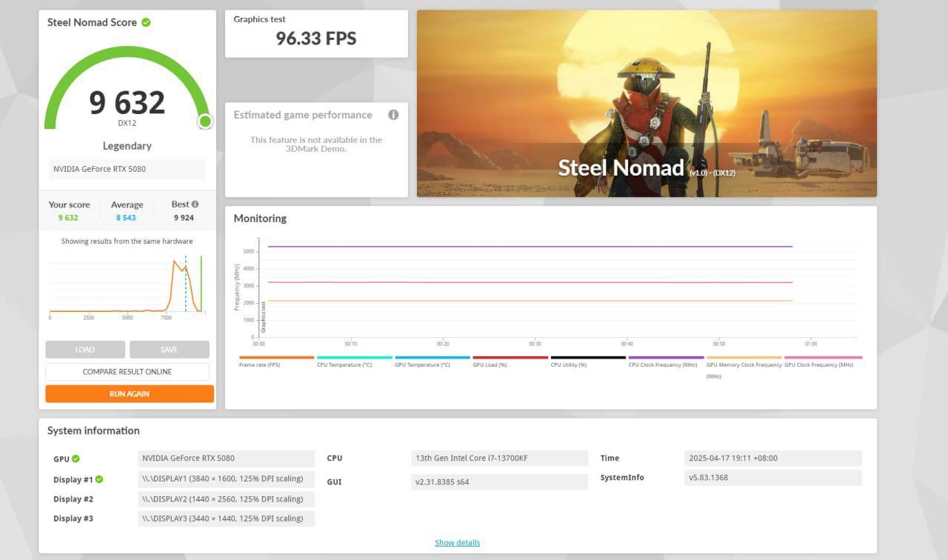Toggle GPU Clock Frequency legend series

pos(823,361)
